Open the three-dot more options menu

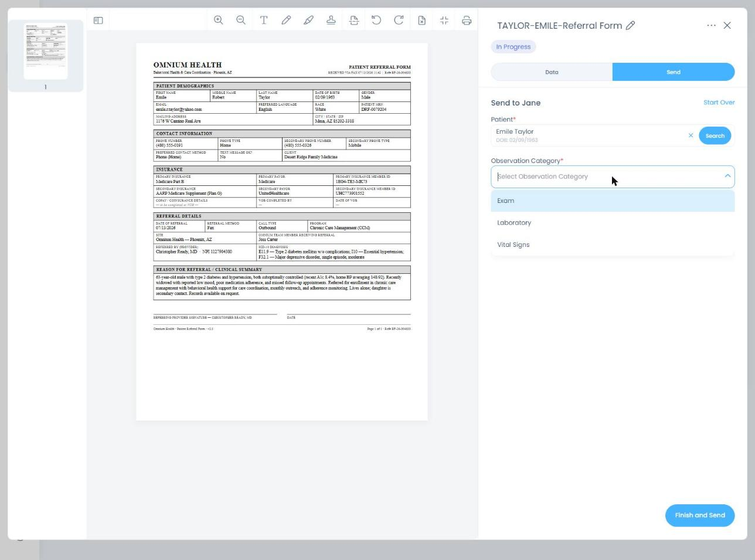point(711,25)
